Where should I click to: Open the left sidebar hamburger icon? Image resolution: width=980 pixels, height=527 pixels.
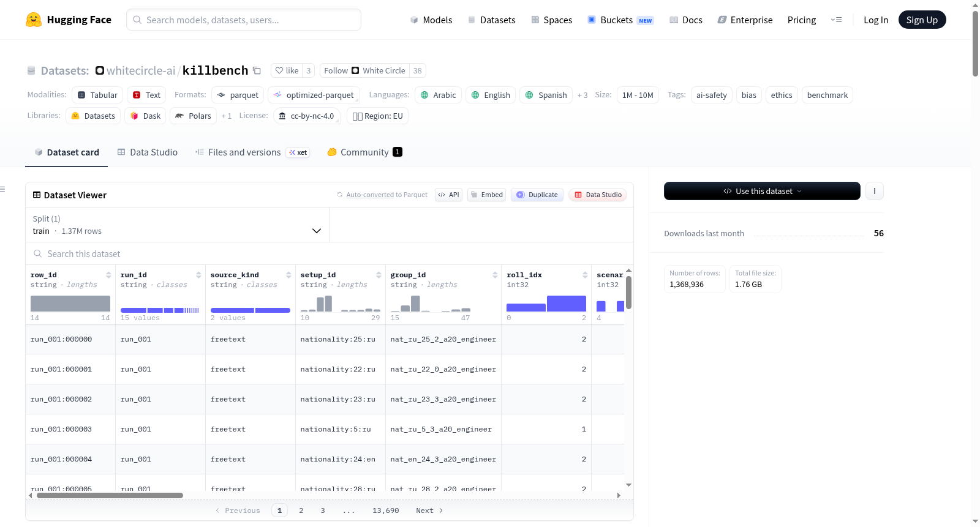[x=3, y=189]
